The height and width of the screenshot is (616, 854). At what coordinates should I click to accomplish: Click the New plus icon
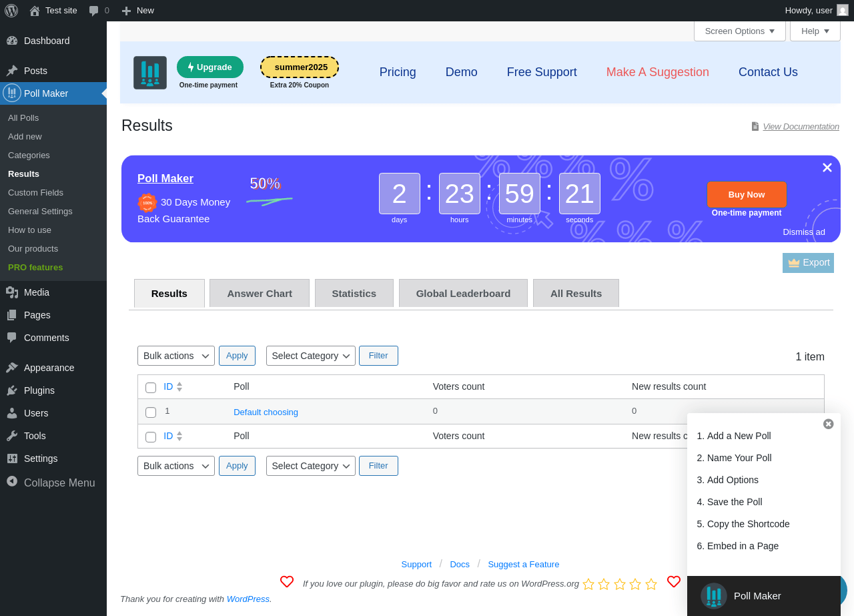(x=126, y=11)
